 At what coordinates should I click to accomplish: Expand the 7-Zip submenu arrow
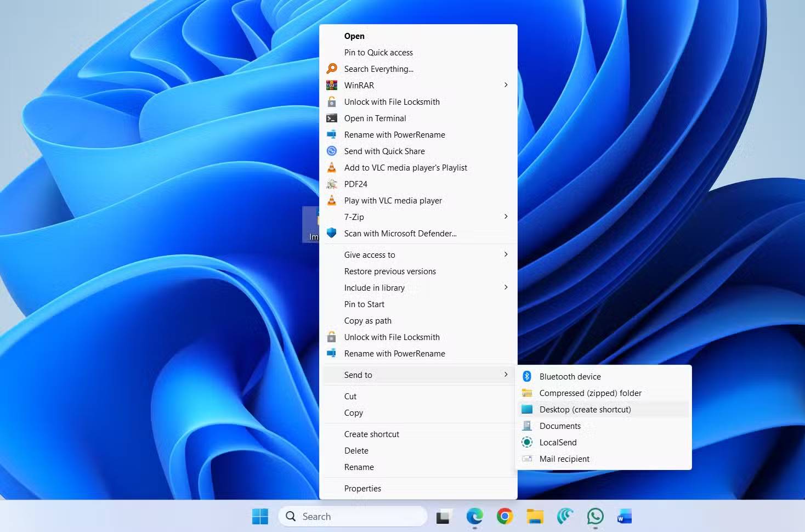(506, 217)
